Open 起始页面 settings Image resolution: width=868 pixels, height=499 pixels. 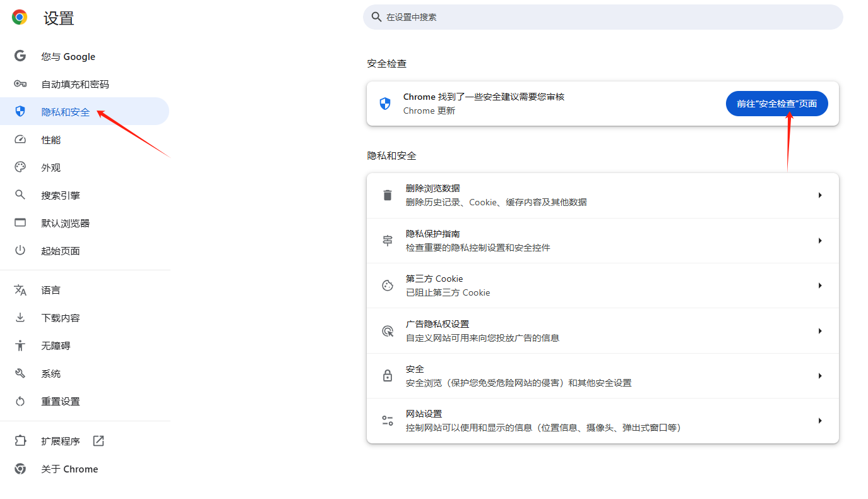pos(85,251)
